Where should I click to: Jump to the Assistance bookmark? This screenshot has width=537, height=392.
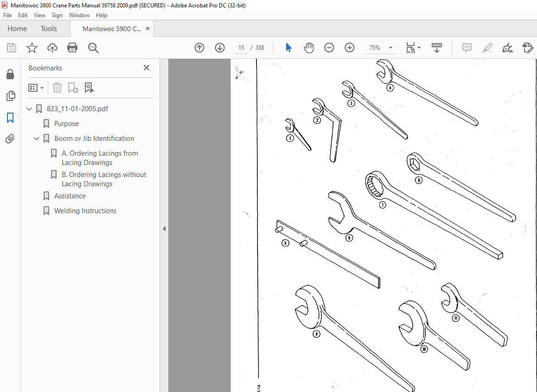[x=70, y=196]
